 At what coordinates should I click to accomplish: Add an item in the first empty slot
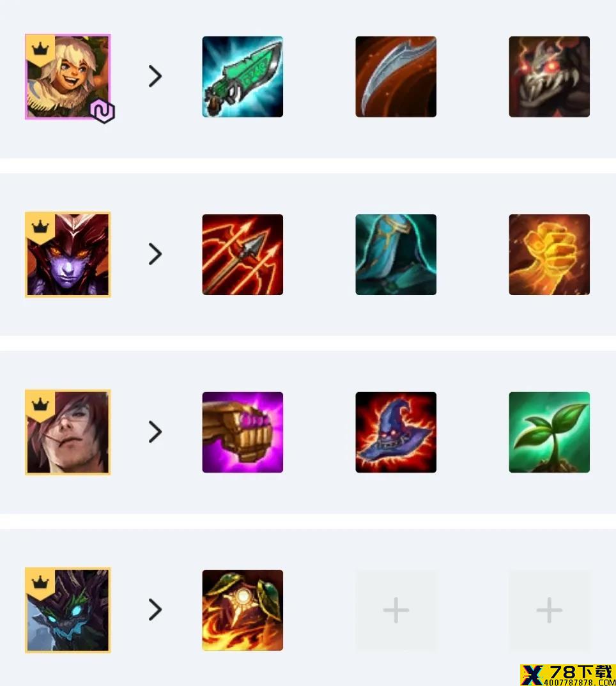[x=396, y=611]
